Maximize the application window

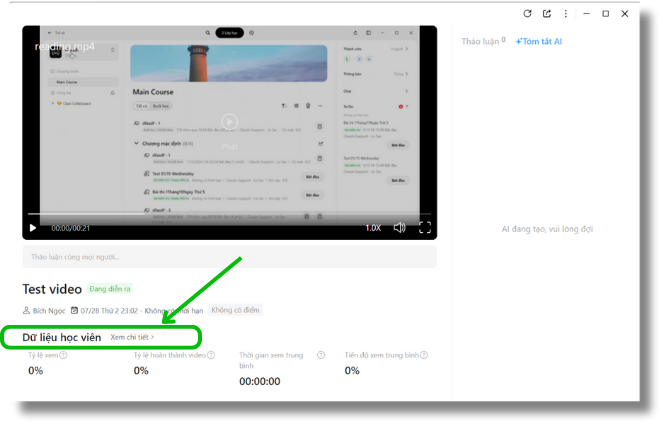point(605,14)
